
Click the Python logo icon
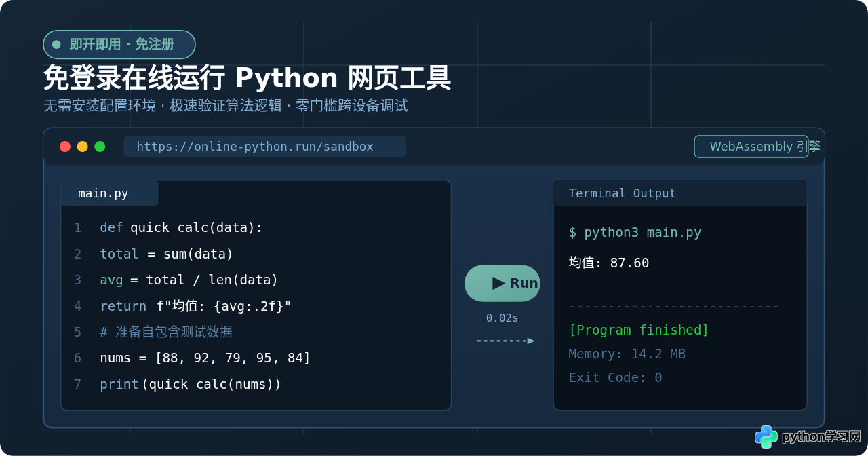766,436
